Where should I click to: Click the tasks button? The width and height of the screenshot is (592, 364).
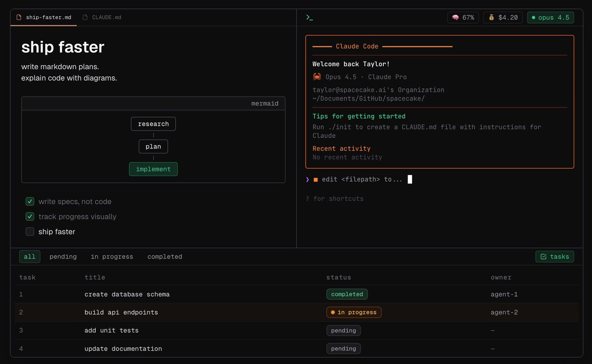(x=555, y=256)
